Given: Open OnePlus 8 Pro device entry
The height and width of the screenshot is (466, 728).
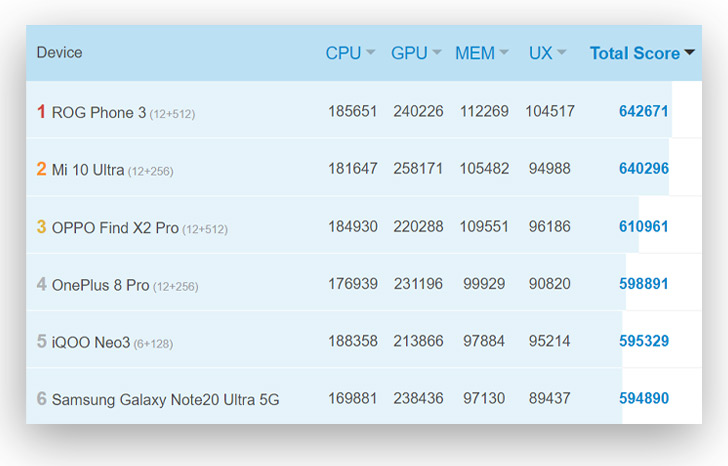Looking at the screenshot, I should [100, 285].
